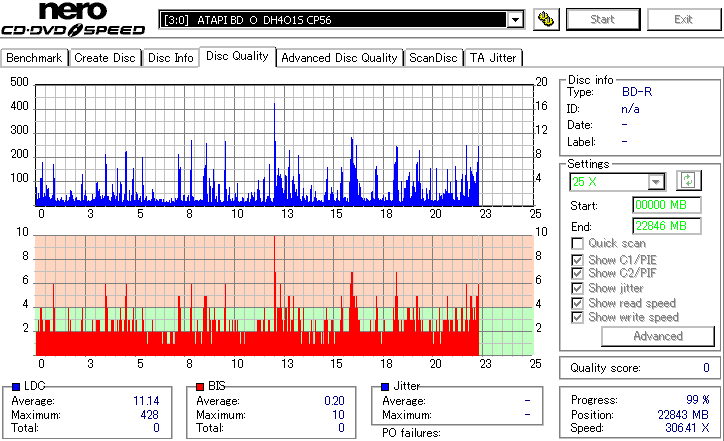
Task: Click the Nero CD-DVD Speed logo
Action: pyautogui.click(x=73, y=19)
